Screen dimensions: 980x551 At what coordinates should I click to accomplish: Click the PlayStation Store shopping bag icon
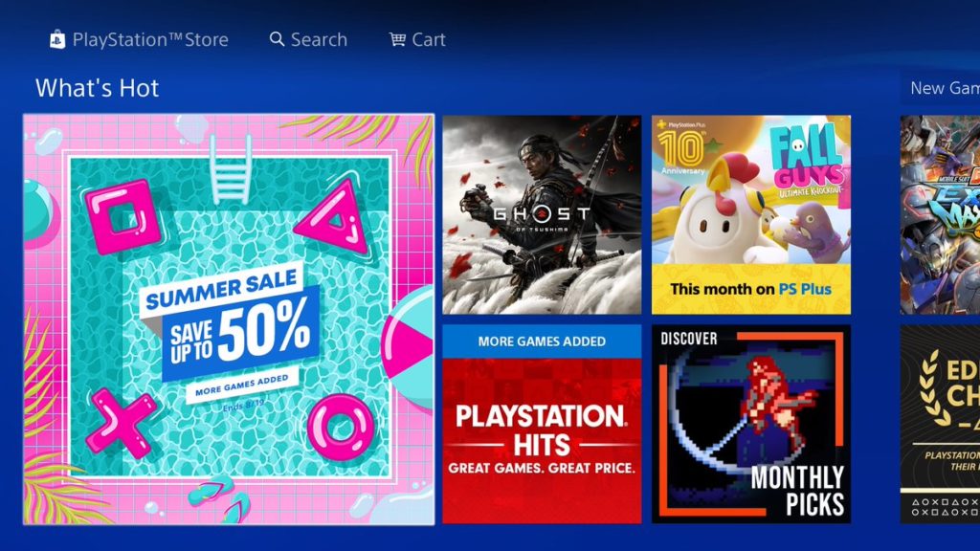coord(56,39)
